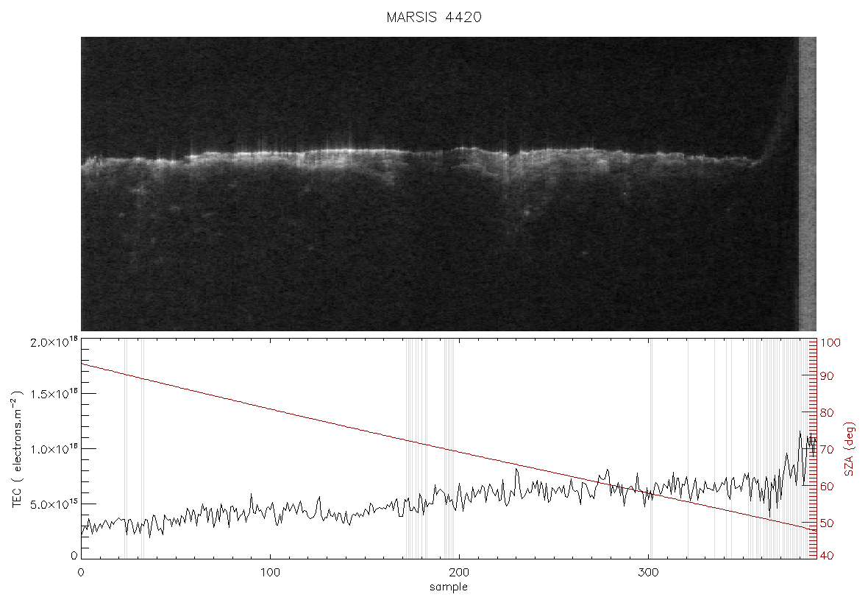Screen dimensions: 868x611
Task: Click the 300 tick label on sample axis
Action: (648, 573)
